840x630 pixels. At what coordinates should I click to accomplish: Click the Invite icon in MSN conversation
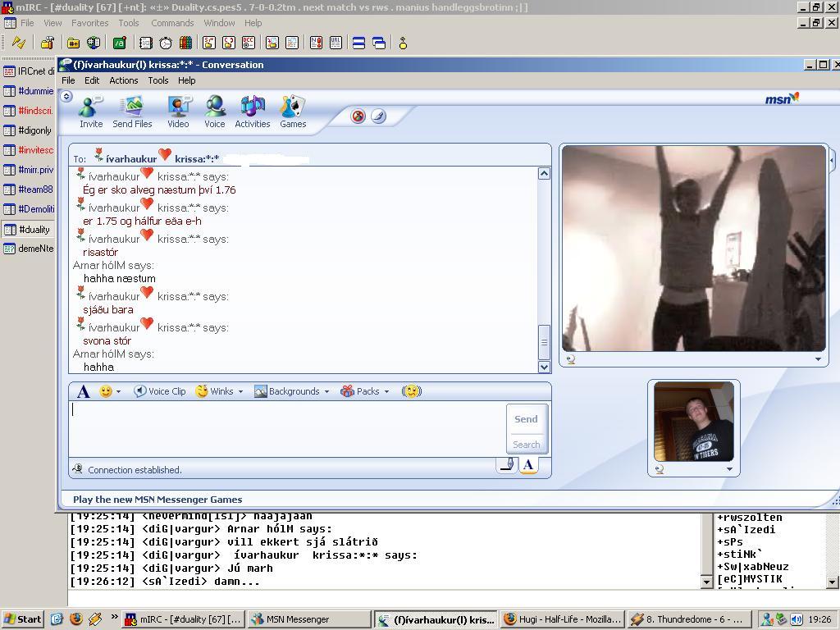(90, 112)
